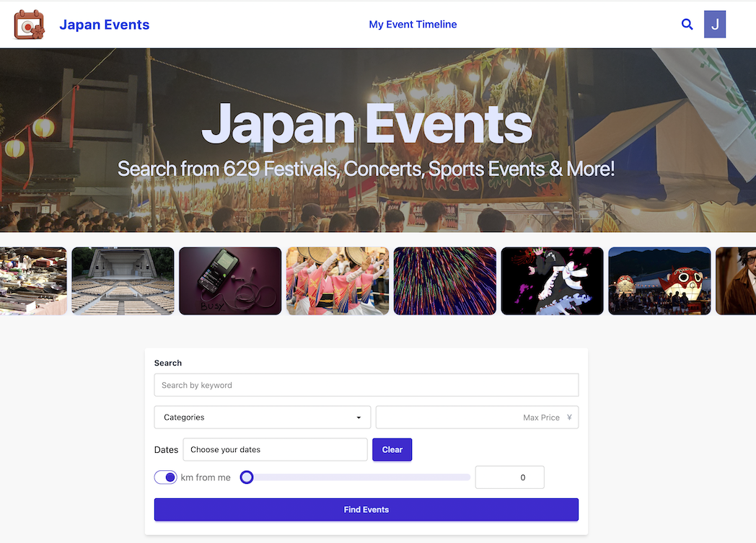Select the flea market stalls thumbnail
Viewport: 756px width, 543px height.
pyautogui.click(x=33, y=281)
